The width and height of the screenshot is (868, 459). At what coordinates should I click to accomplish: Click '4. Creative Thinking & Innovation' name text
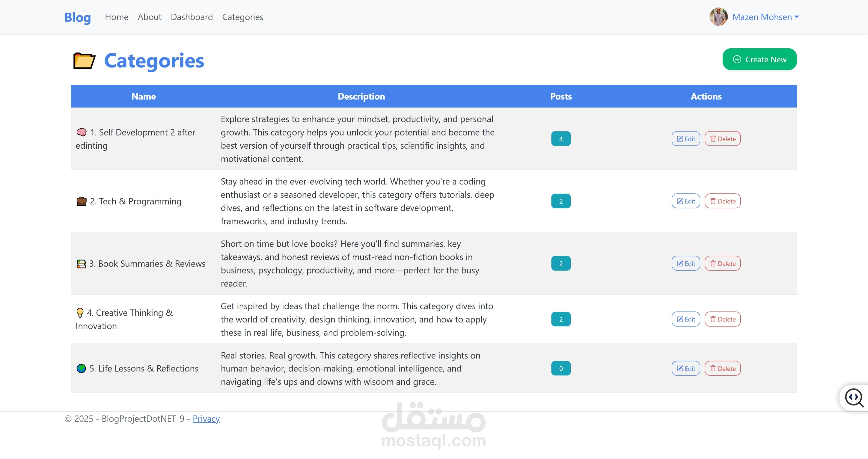(x=124, y=319)
